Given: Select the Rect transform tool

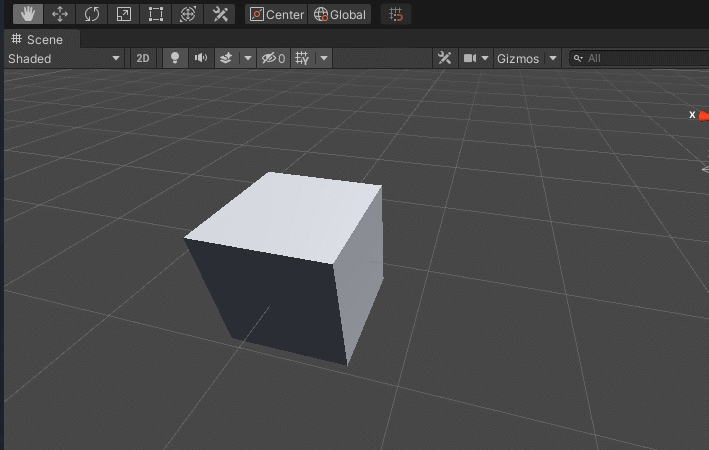Looking at the screenshot, I should point(156,14).
